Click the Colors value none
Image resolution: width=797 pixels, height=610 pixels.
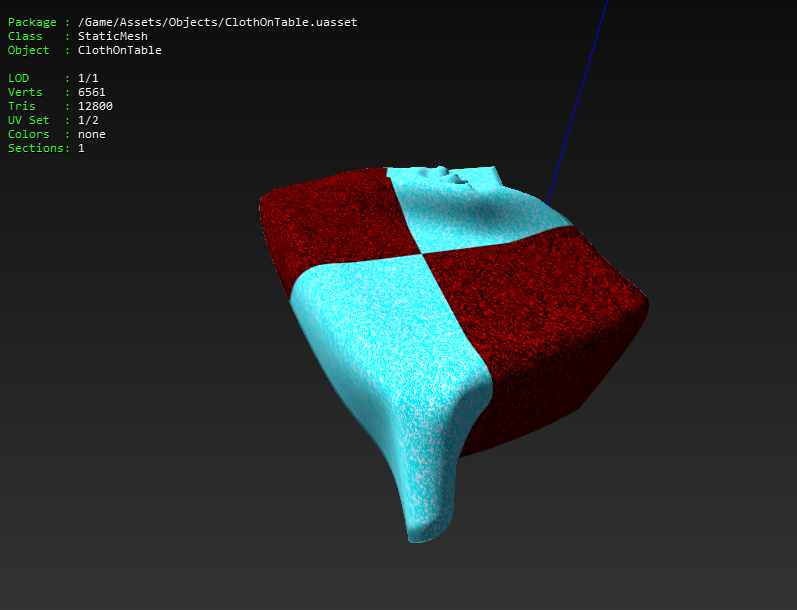[91, 134]
